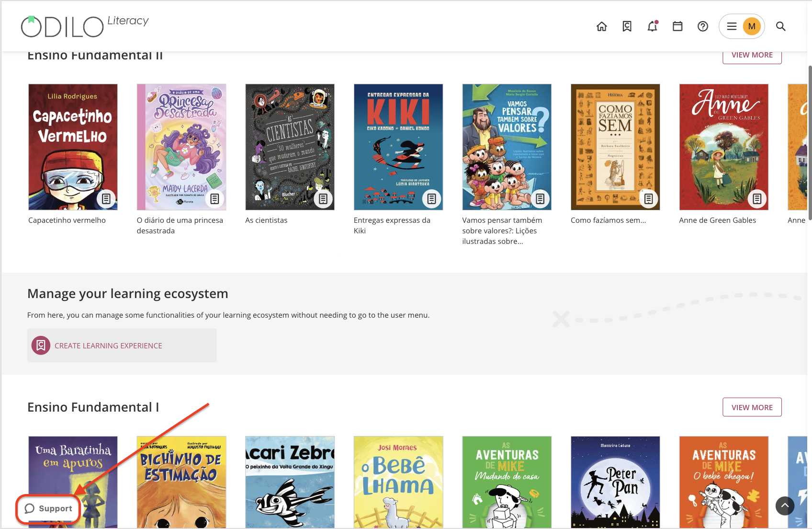
Task: Click Create Learning Experience text
Action: [x=108, y=346]
